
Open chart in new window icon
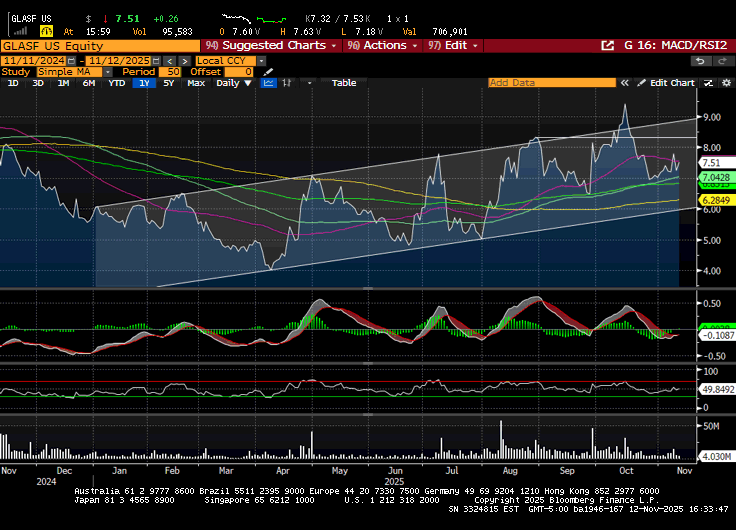click(607, 46)
